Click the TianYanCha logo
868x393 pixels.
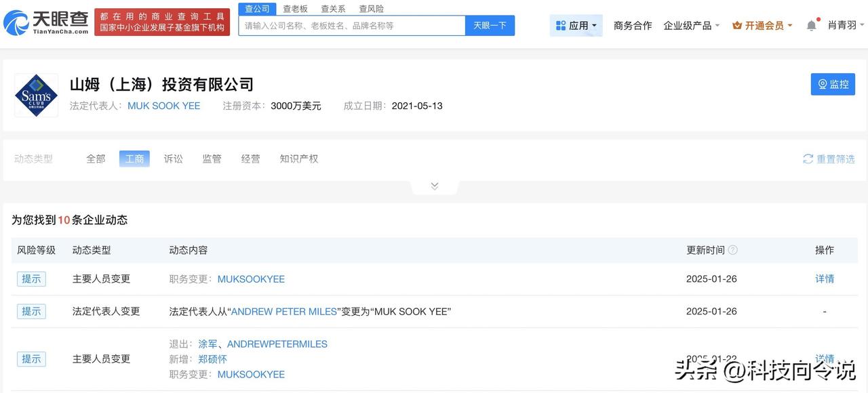pyautogui.click(x=46, y=22)
